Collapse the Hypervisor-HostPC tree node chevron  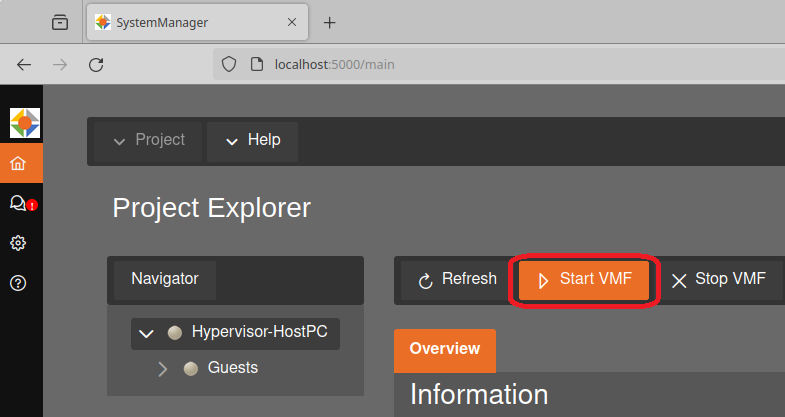pos(146,333)
